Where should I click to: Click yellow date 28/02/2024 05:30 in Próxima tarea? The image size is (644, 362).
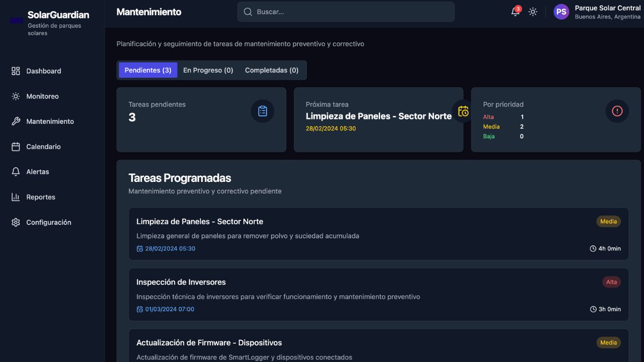click(331, 128)
